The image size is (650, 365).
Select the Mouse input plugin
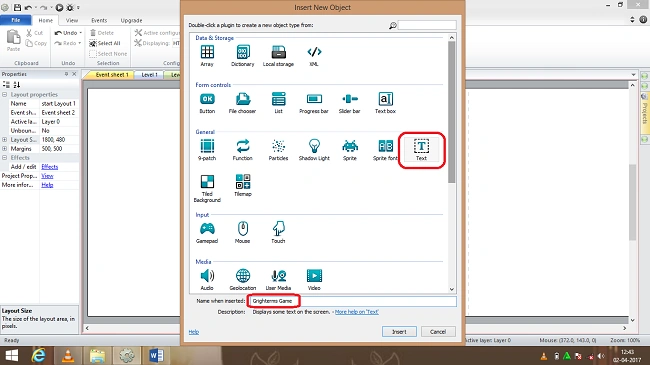(x=243, y=232)
